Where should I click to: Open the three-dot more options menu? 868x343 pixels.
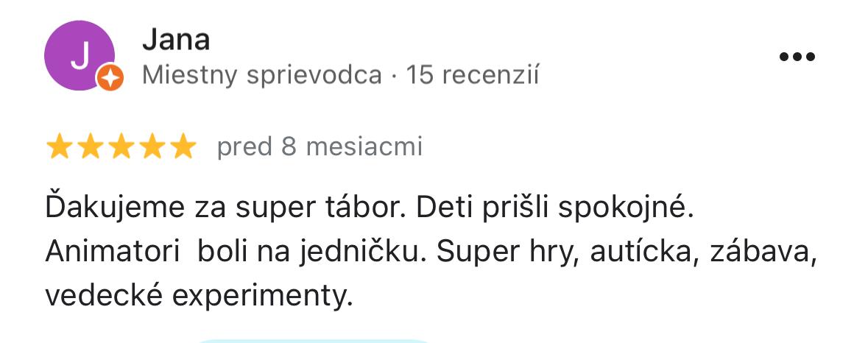(x=797, y=57)
